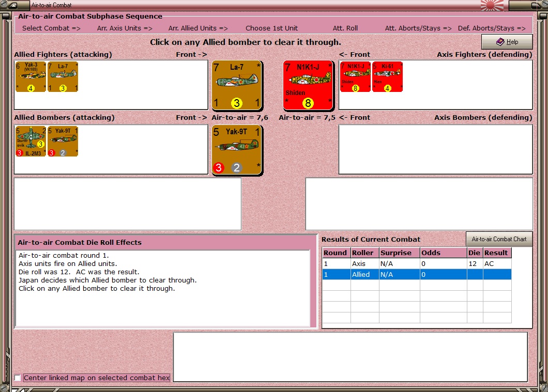The width and height of the screenshot is (548, 392).
Task: Select small Yak-3 fighter counter
Action: coord(31,77)
